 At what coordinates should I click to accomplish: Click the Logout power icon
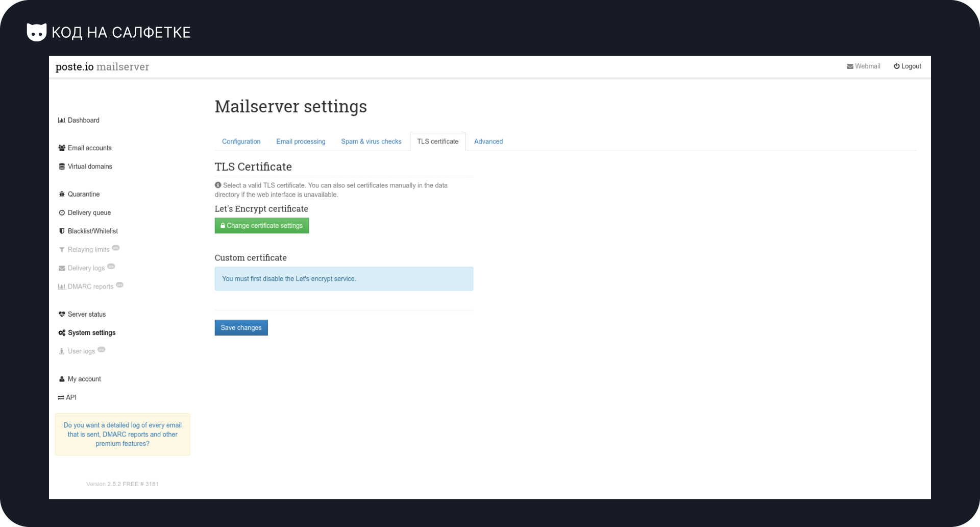click(x=896, y=66)
